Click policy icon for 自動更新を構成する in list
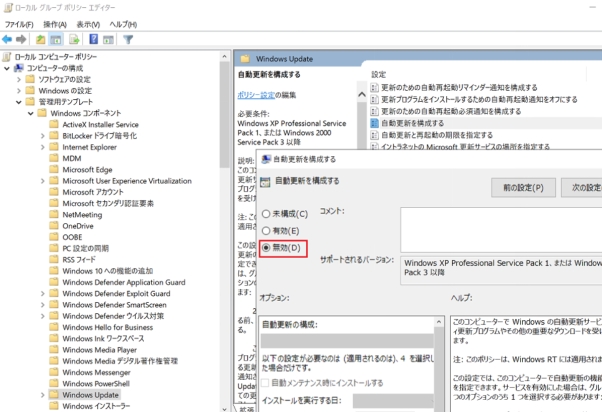 click(x=374, y=123)
